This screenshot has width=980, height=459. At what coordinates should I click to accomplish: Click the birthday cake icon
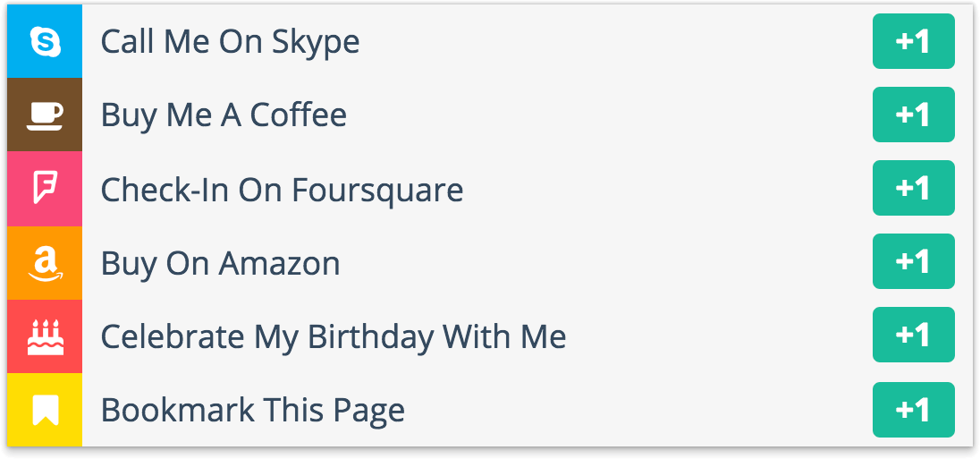point(45,336)
